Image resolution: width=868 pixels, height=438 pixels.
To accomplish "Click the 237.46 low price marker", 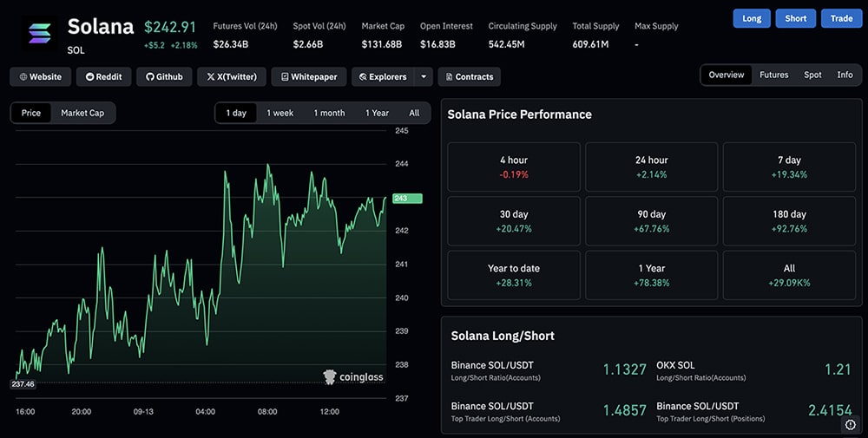I will [23, 384].
